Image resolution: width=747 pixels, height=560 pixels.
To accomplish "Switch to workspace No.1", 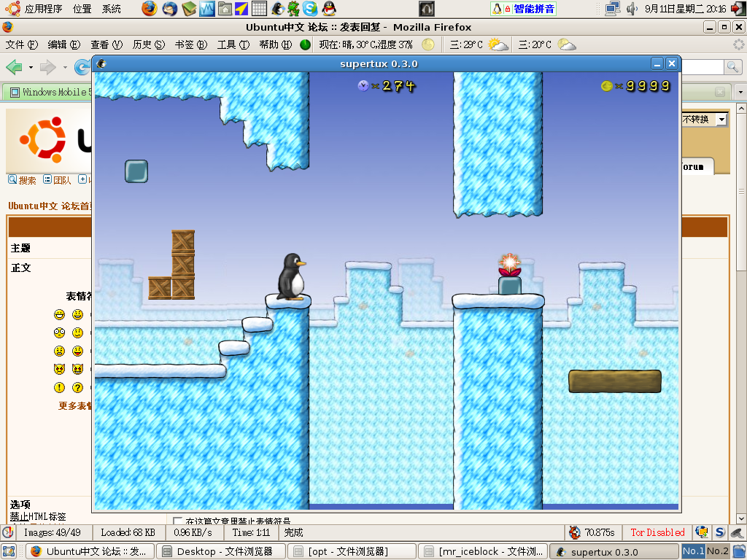I will coord(693,551).
